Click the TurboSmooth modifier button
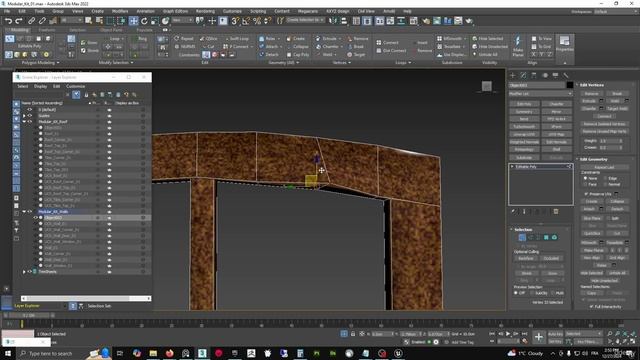The width and height of the screenshot is (640, 360). (524, 127)
